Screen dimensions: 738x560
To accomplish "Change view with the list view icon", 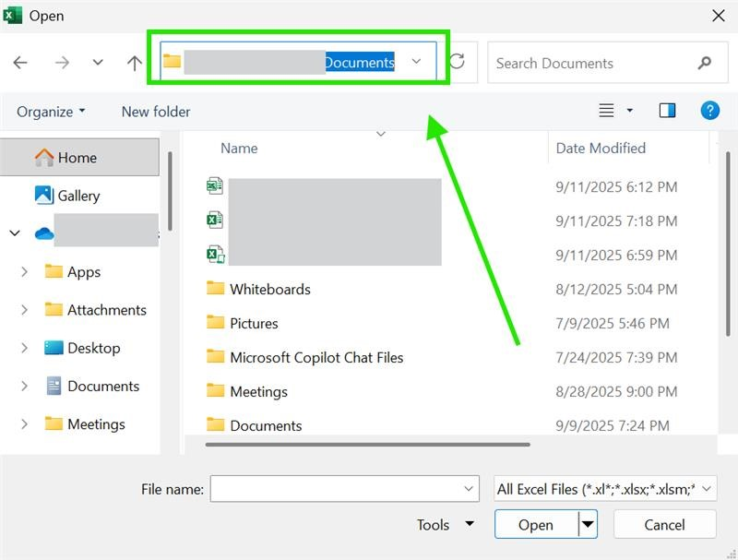I will [x=606, y=111].
